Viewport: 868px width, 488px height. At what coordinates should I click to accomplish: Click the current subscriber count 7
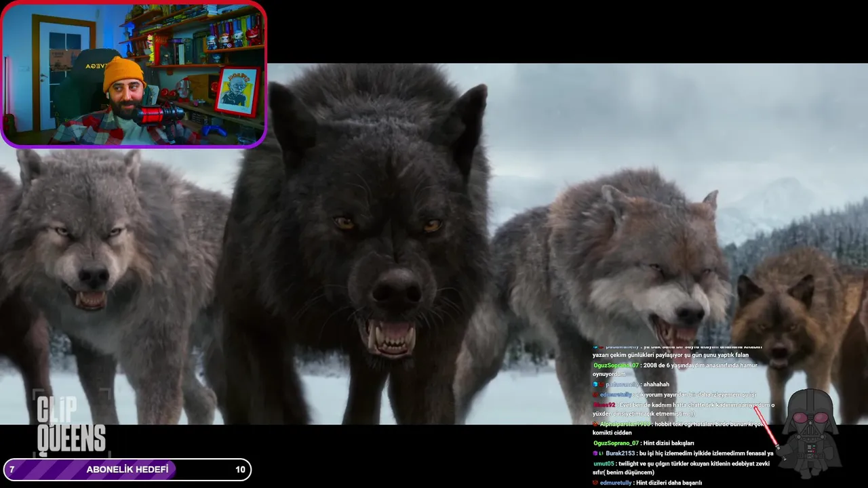click(x=12, y=470)
